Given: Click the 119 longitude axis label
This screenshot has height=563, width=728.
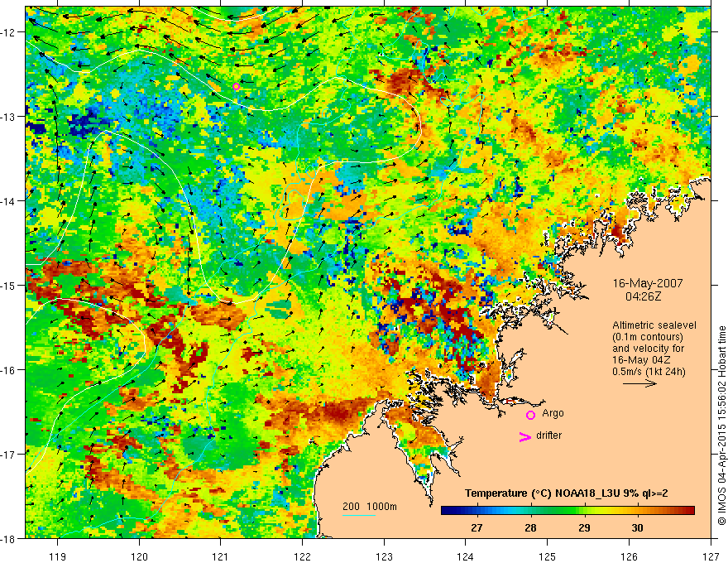Looking at the screenshot, I should 58,556.
